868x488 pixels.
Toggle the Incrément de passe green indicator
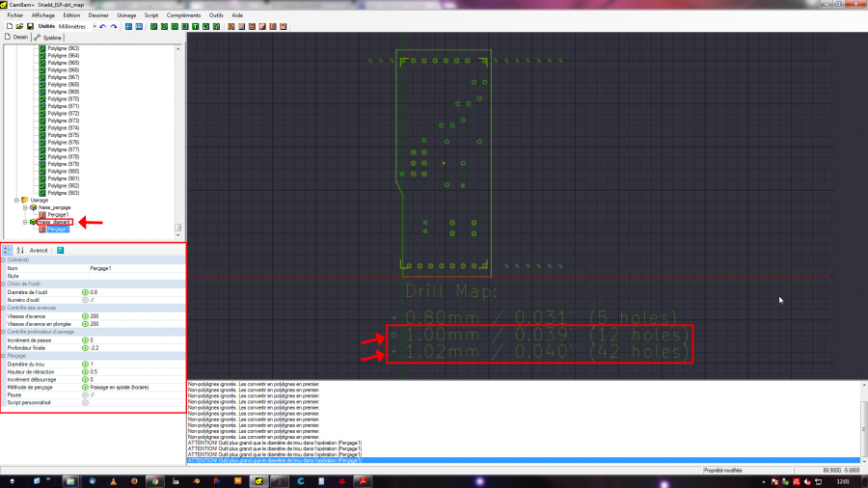point(85,340)
